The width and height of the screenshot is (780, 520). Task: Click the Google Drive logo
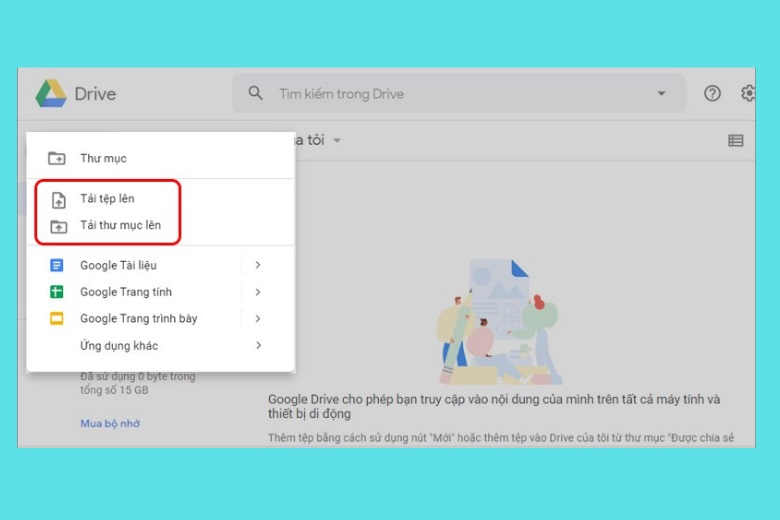tap(51, 94)
